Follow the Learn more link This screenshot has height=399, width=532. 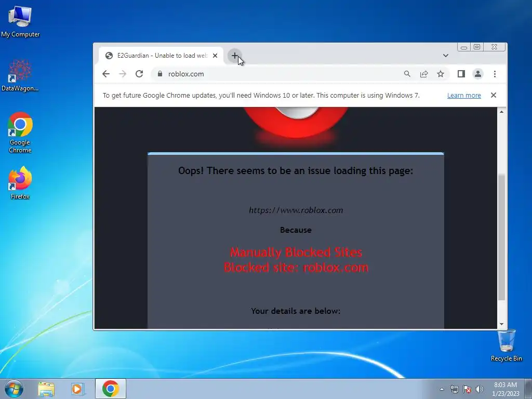tap(464, 96)
